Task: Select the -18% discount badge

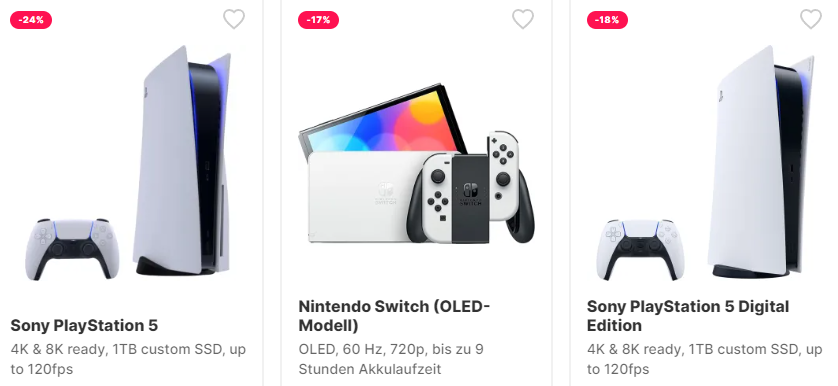Action: [x=607, y=20]
